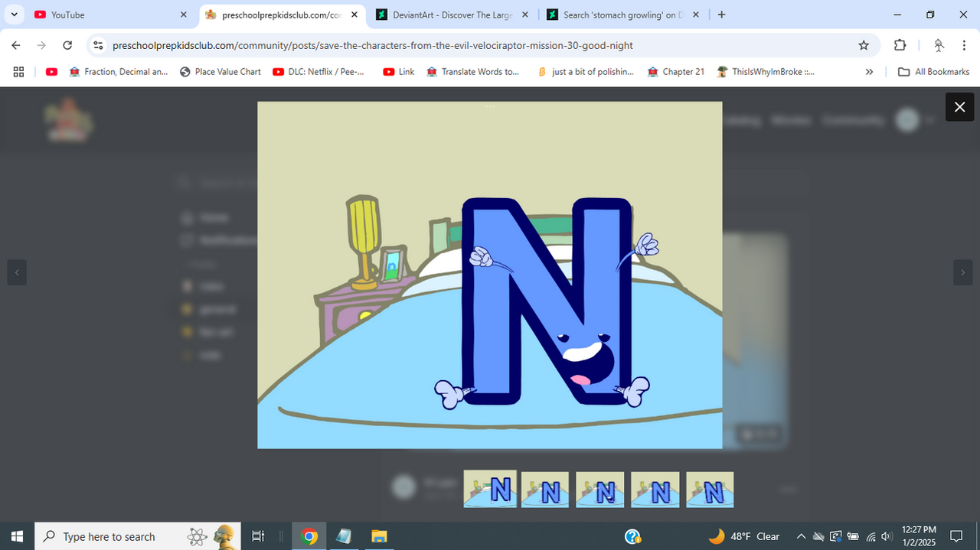Open the Chrome profile menu
The width and height of the screenshot is (980, 550).
tap(939, 45)
